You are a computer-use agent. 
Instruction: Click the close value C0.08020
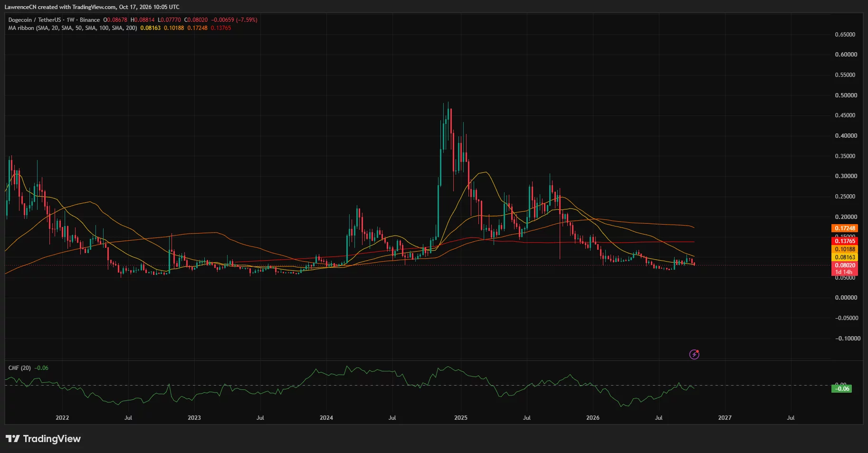(196, 20)
